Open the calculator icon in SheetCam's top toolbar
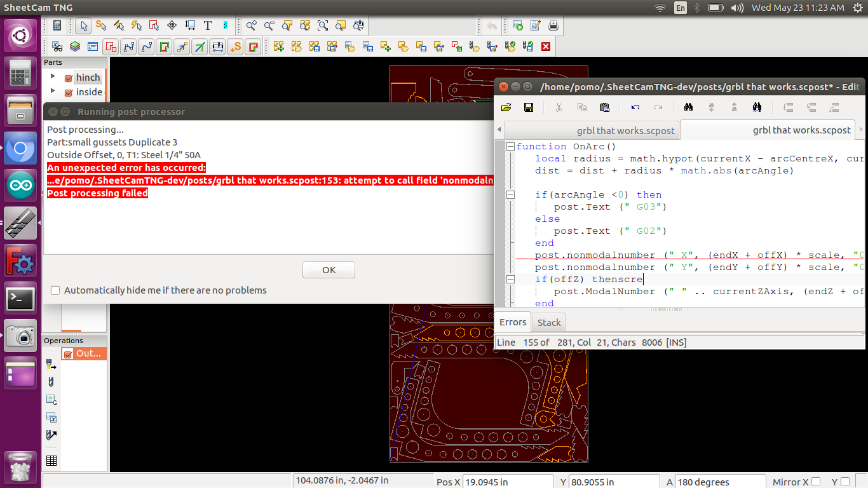Screen dimensions: 868x488 [x=57, y=25]
